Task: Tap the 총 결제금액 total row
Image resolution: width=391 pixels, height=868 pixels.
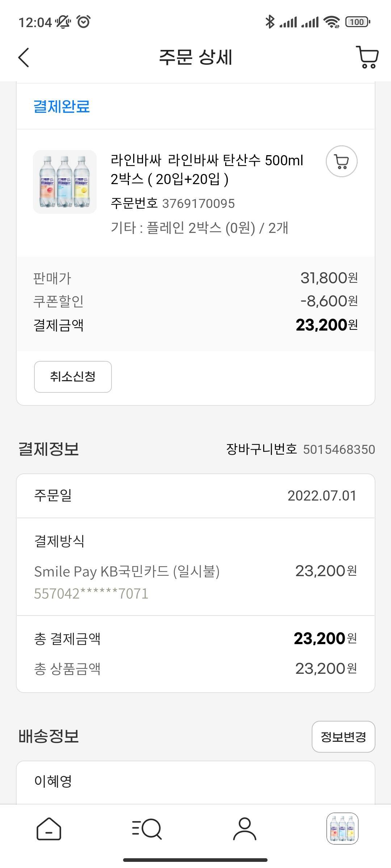Action: (x=195, y=639)
